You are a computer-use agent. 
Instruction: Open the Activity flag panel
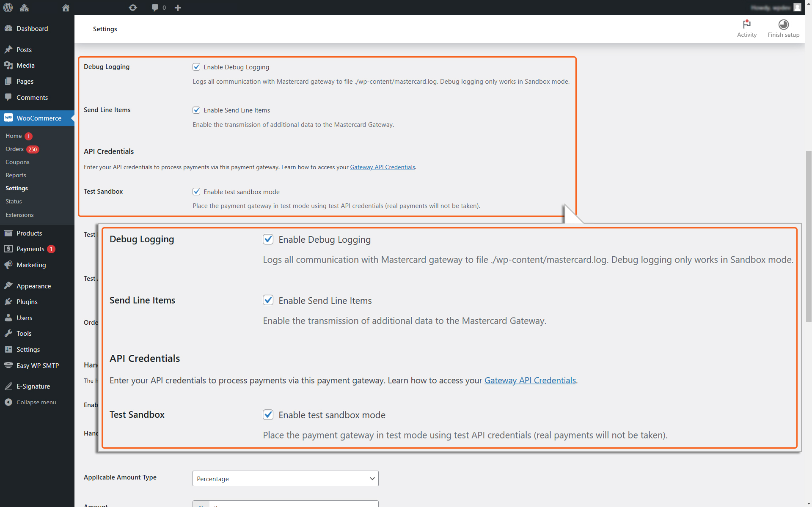746,24
